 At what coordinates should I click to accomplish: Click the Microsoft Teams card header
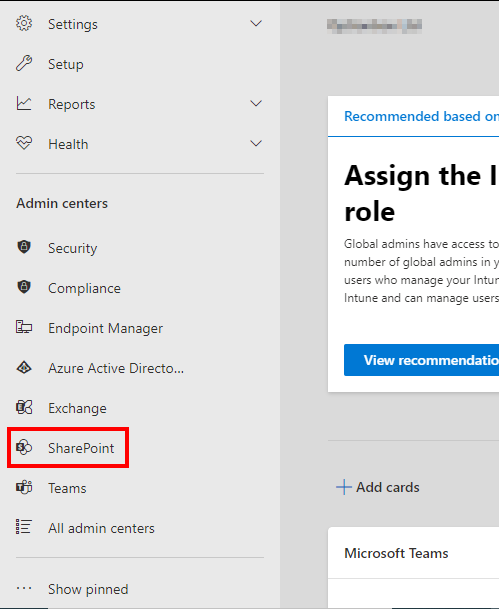point(396,553)
